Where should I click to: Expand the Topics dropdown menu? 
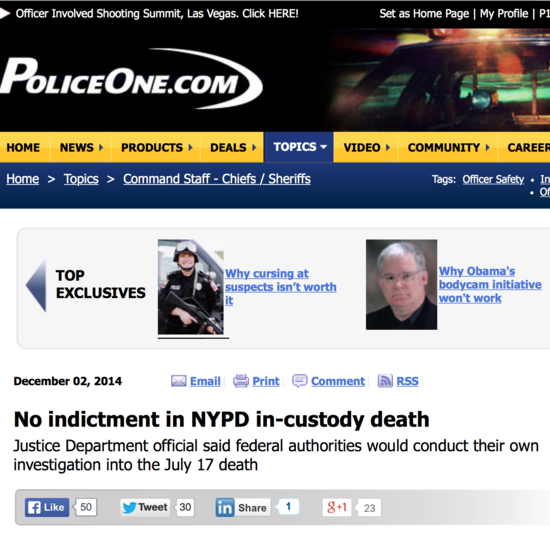click(299, 147)
